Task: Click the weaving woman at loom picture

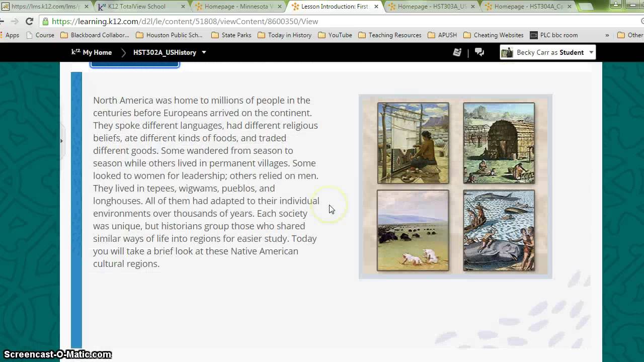Action: pos(413,143)
